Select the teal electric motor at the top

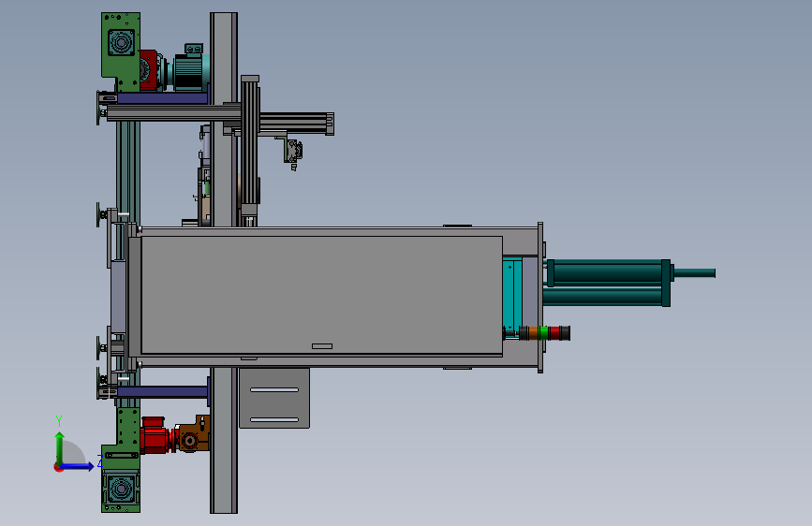pyautogui.click(x=190, y=68)
